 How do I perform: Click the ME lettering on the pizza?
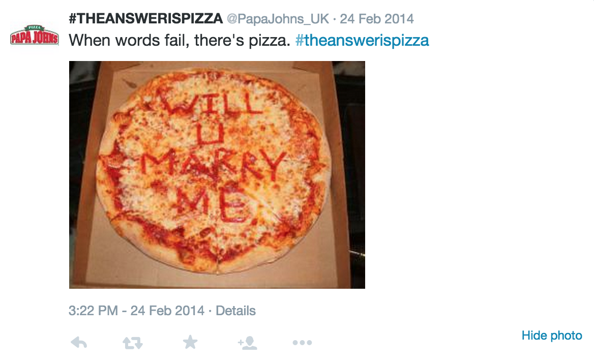(x=212, y=203)
